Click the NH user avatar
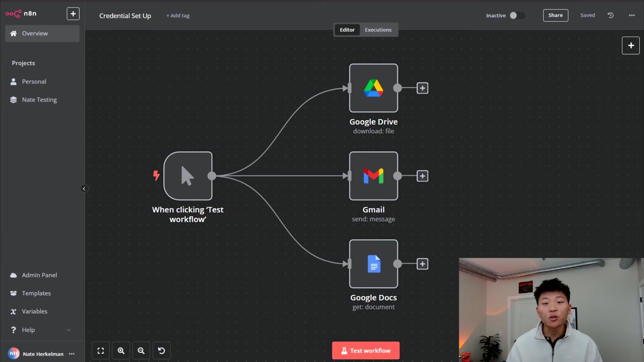The height and width of the screenshot is (362, 644). pos(13,354)
